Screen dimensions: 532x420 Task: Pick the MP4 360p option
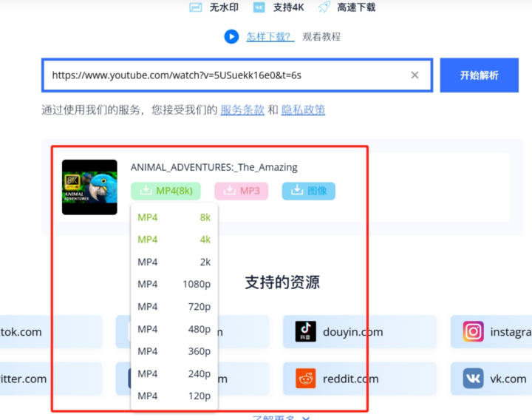(174, 351)
